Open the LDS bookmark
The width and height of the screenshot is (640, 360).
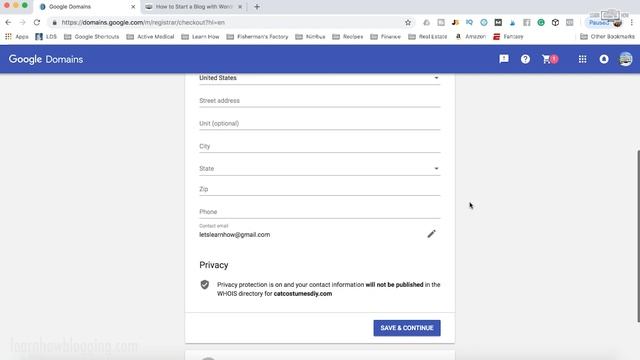(46, 37)
